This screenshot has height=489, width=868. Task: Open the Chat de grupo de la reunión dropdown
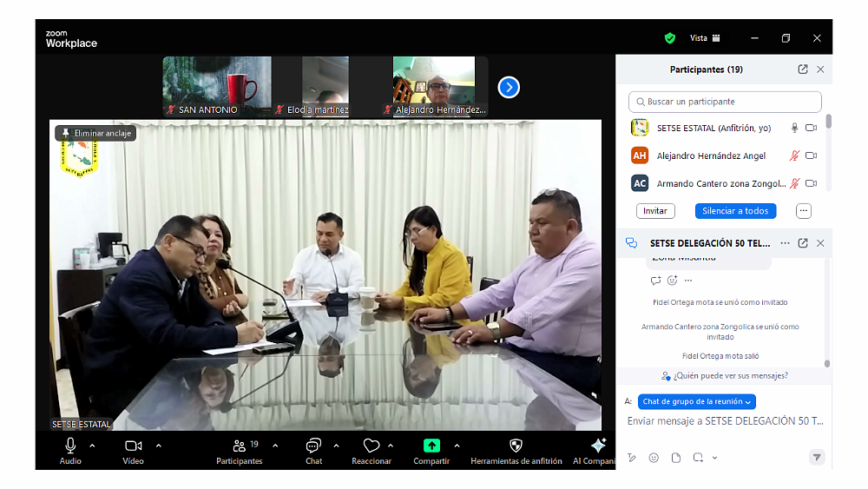pyautogui.click(x=697, y=401)
